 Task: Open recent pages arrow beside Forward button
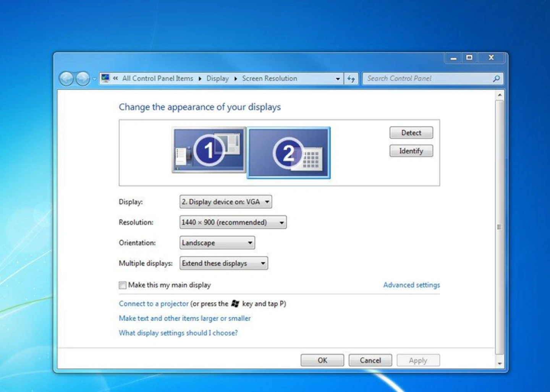pos(94,79)
